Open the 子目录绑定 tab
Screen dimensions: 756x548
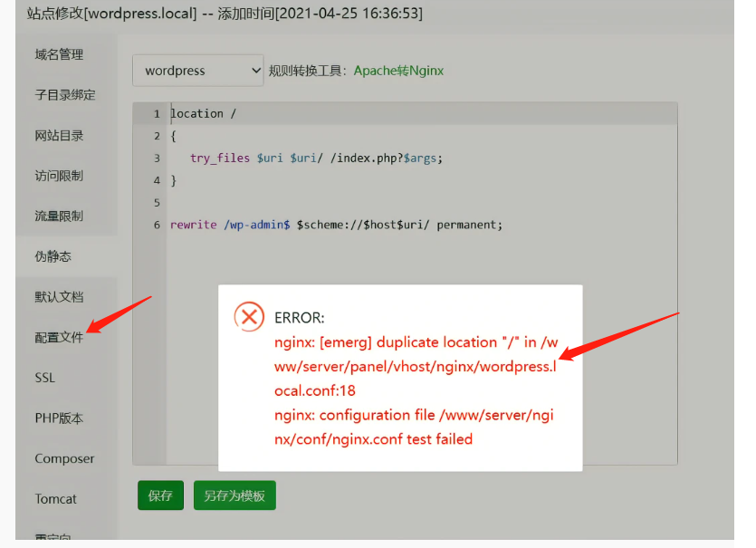tap(65, 94)
